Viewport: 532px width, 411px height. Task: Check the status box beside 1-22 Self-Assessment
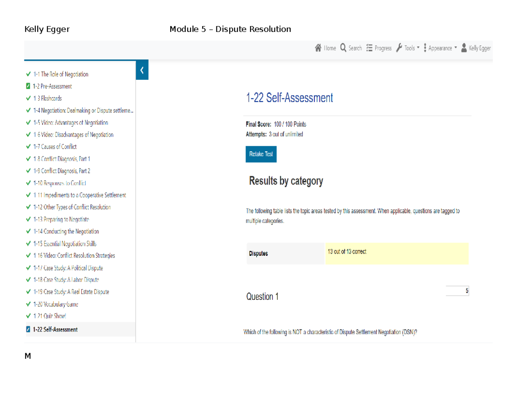coord(27,329)
